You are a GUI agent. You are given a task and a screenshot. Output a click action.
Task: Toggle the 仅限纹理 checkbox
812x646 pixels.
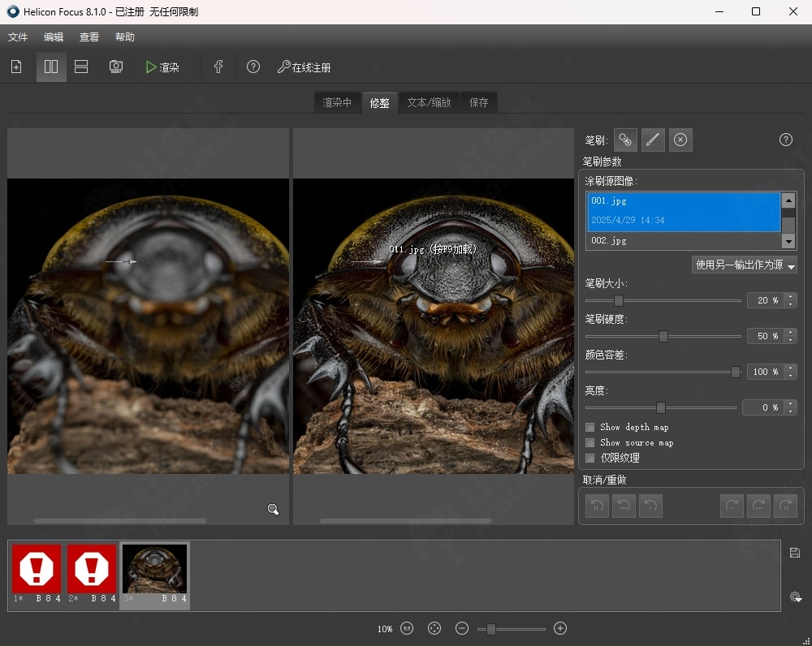(590, 458)
